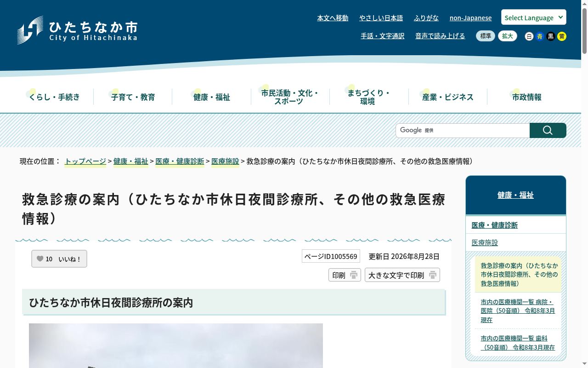The height and width of the screenshot is (368, 588).
Task: Click the clinic photo image
Action: pyautogui.click(x=176, y=345)
